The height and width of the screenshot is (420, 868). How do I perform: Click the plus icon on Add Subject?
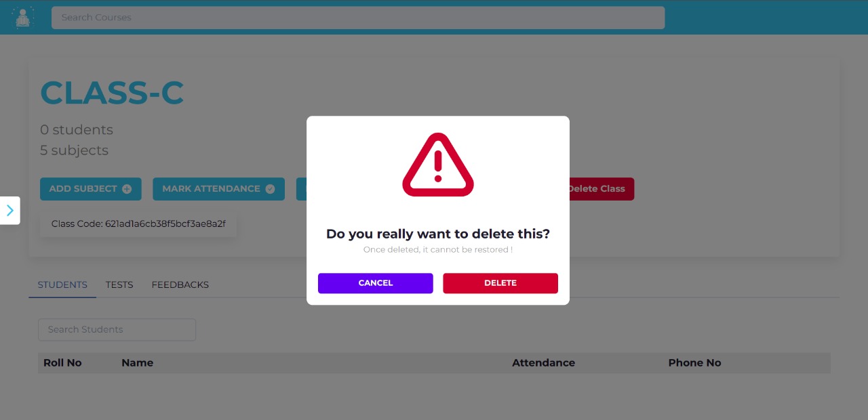point(127,189)
